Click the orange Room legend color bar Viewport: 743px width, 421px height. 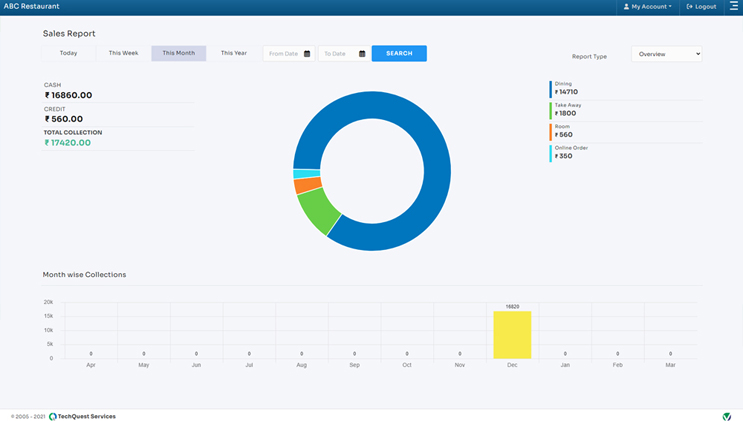click(551, 132)
